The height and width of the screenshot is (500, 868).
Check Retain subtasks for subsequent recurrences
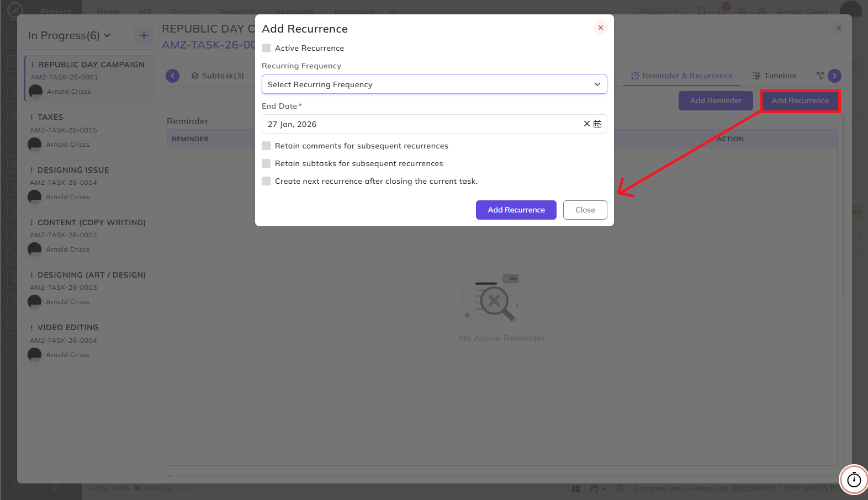click(x=266, y=163)
